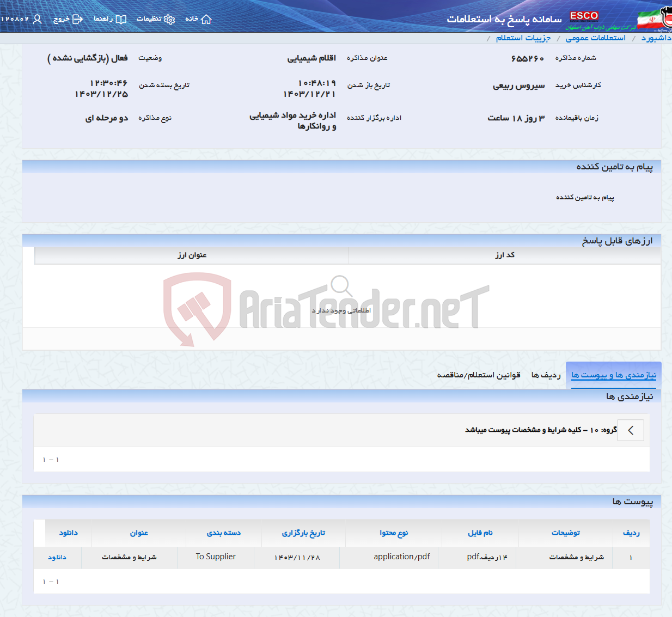Sort attachments by the عنوان column header
The image size is (672, 617).
point(139,533)
